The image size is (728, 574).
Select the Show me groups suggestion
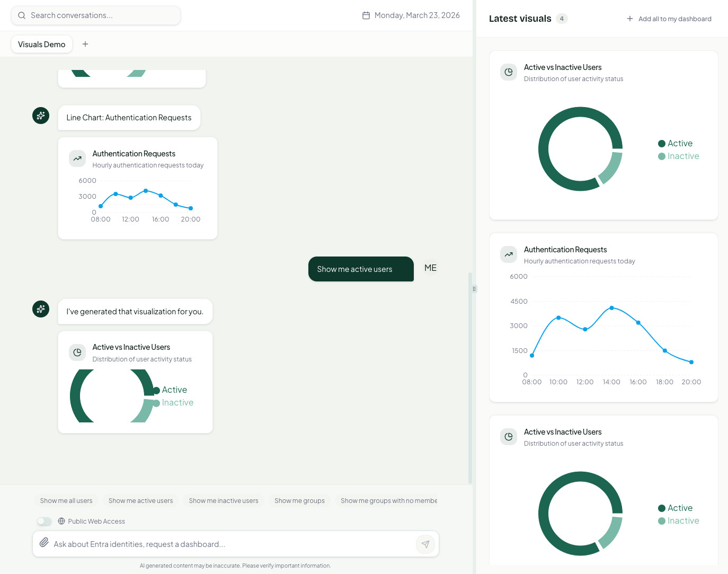click(x=299, y=500)
